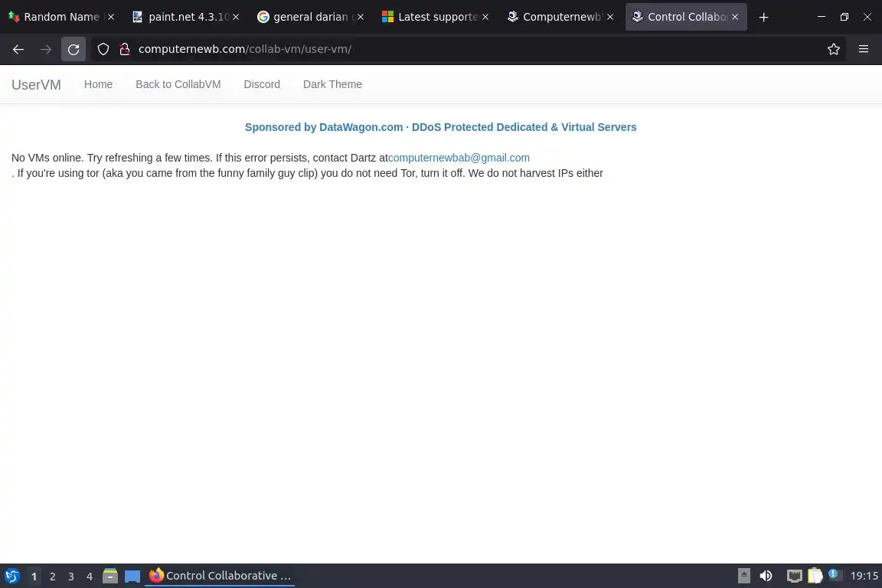Minimize the browser window
The height and width of the screenshot is (588, 882).
[822, 17]
